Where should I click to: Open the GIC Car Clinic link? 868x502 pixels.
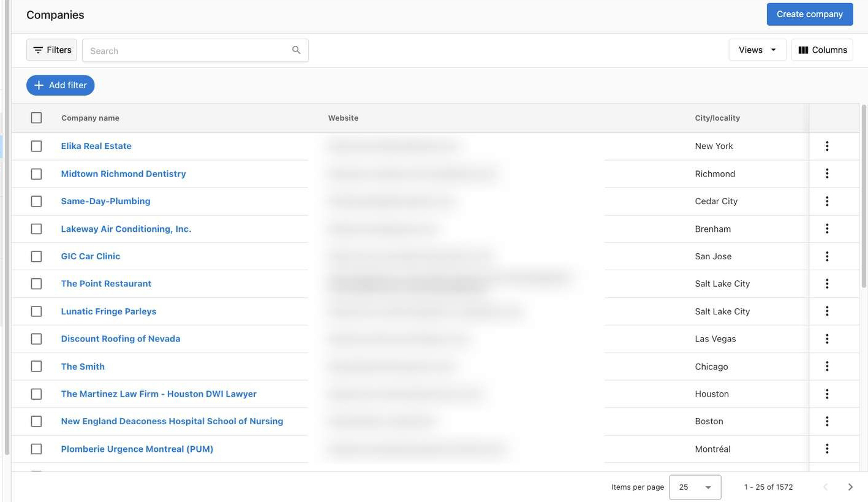pyautogui.click(x=91, y=256)
